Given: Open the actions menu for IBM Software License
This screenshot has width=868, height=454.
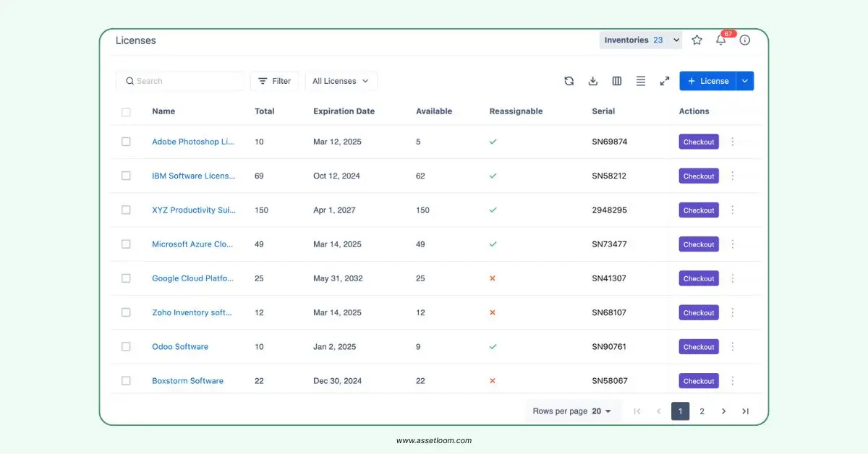Looking at the screenshot, I should [732, 176].
